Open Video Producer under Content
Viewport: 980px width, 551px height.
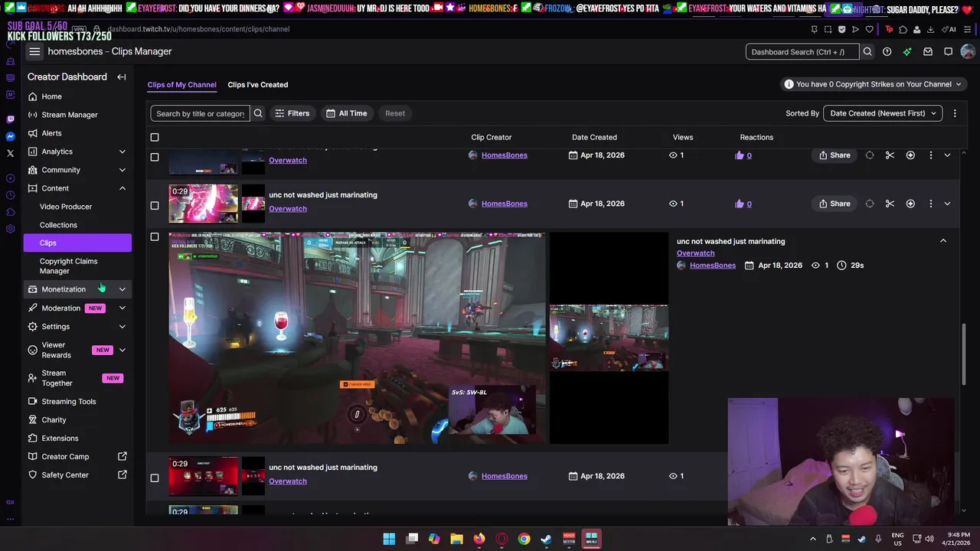click(x=66, y=207)
